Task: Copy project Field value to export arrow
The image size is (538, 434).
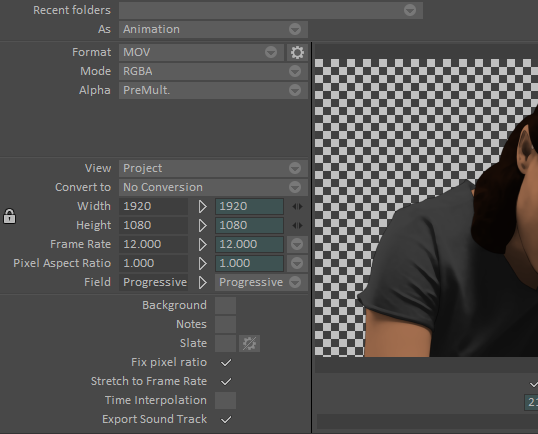Action: (202, 282)
